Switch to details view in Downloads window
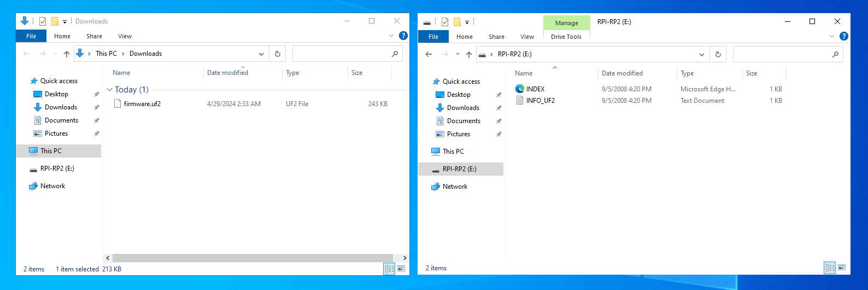The width and height of the screenshot is (868, 290). 389,268
